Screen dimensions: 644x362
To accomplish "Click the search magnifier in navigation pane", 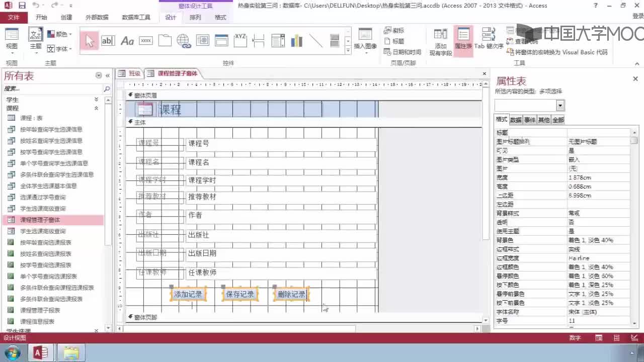I will tap(107, 89).
